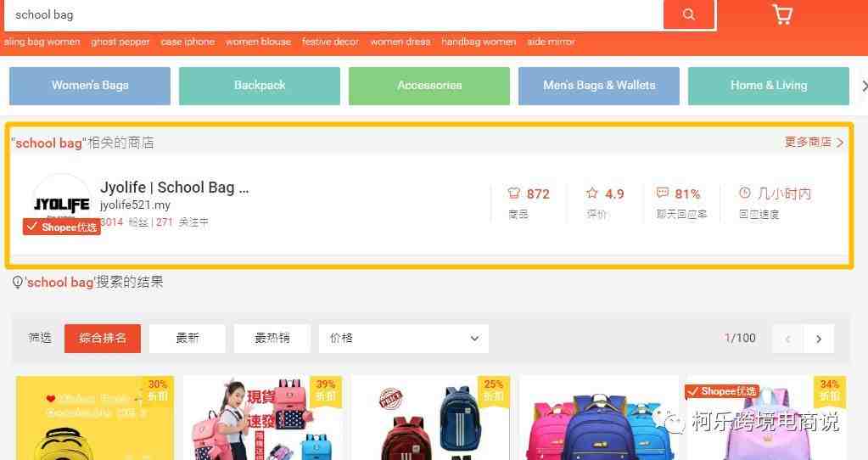Click the jyolife521.my username
The image size is (868, 460).
tap(135, 205)
